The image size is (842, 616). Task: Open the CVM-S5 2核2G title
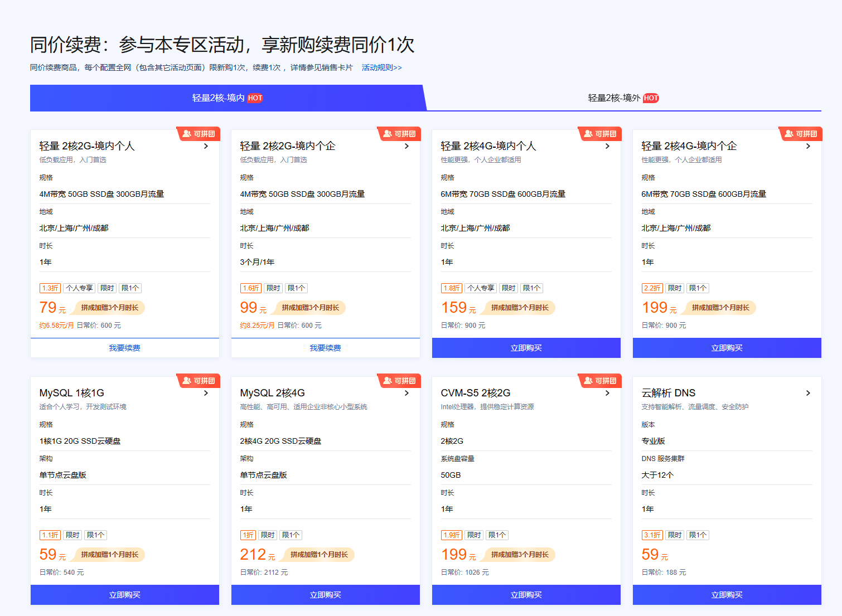click(476, 393)
